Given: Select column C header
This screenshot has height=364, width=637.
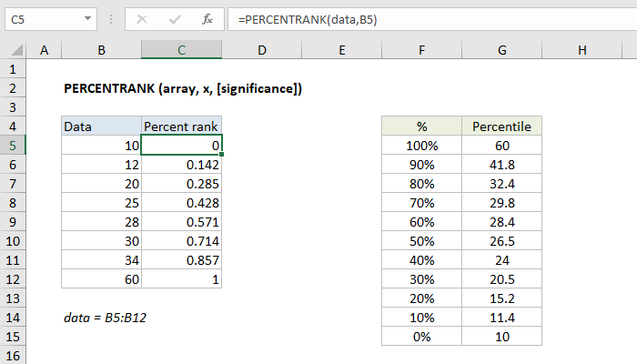Looking at the screenshot, I should [182, 50].
